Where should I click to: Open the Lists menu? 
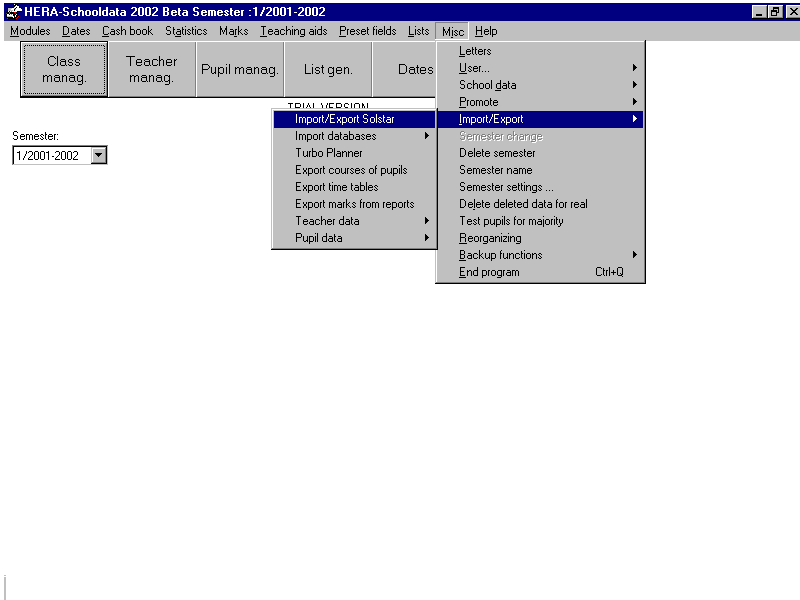coord(418,31)
